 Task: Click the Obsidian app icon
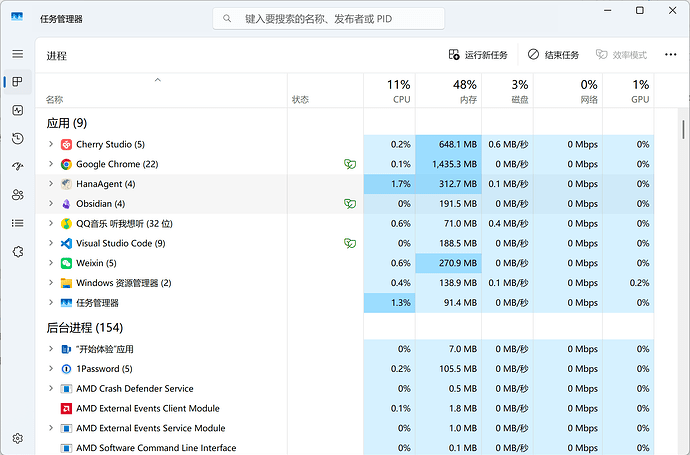pyautogui.click(x=66, y=204)
